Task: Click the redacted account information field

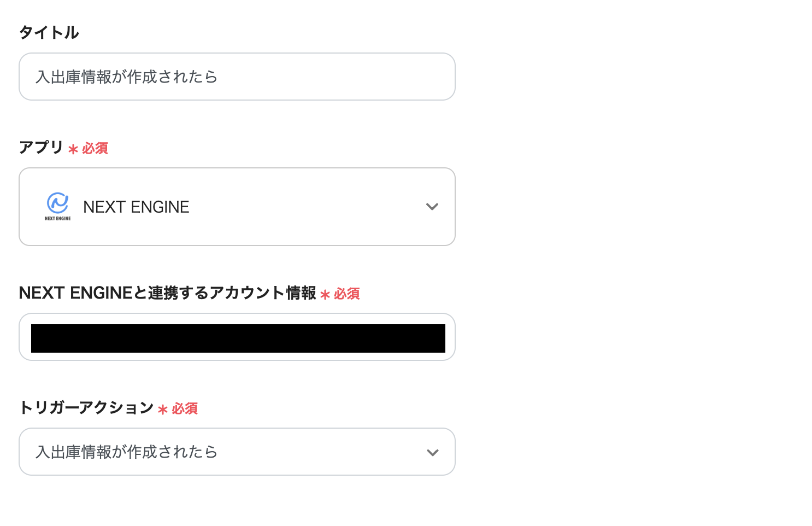Action: coord(238,338)
